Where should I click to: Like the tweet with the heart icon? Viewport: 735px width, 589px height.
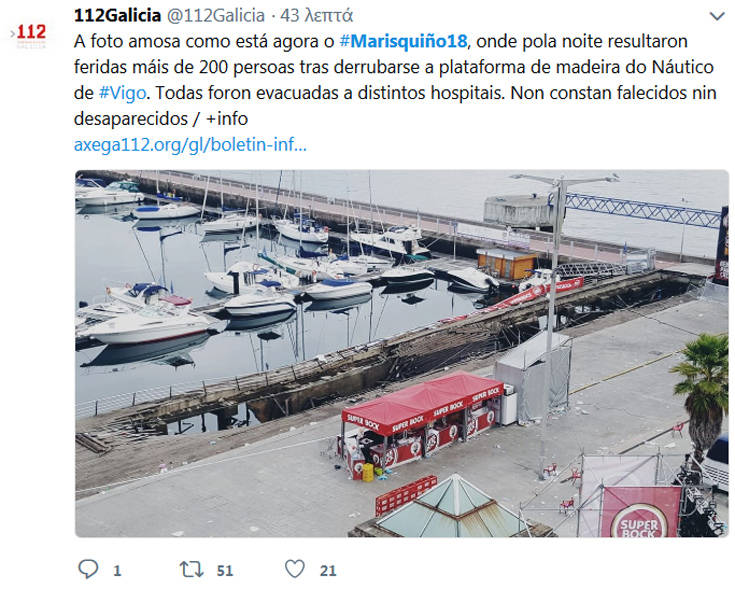tap(295, 569)
